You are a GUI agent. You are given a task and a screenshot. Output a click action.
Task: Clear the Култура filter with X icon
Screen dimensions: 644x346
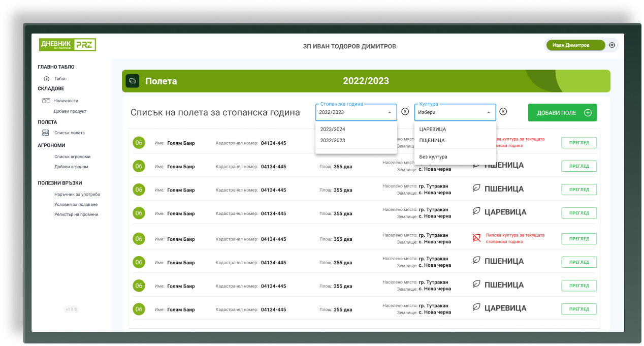pyautogui.click(x=503, y=112)
